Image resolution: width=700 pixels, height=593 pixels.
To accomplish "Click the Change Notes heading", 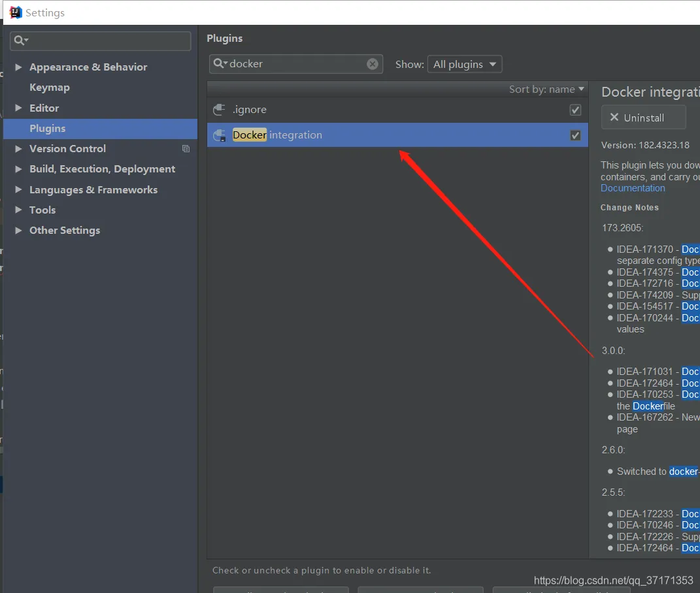I will tap(629, 208).
